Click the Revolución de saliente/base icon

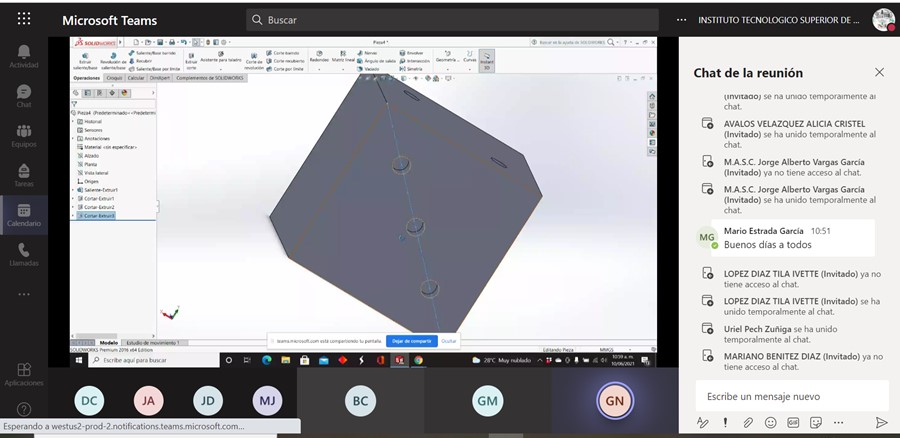click(x=112, y=61)
